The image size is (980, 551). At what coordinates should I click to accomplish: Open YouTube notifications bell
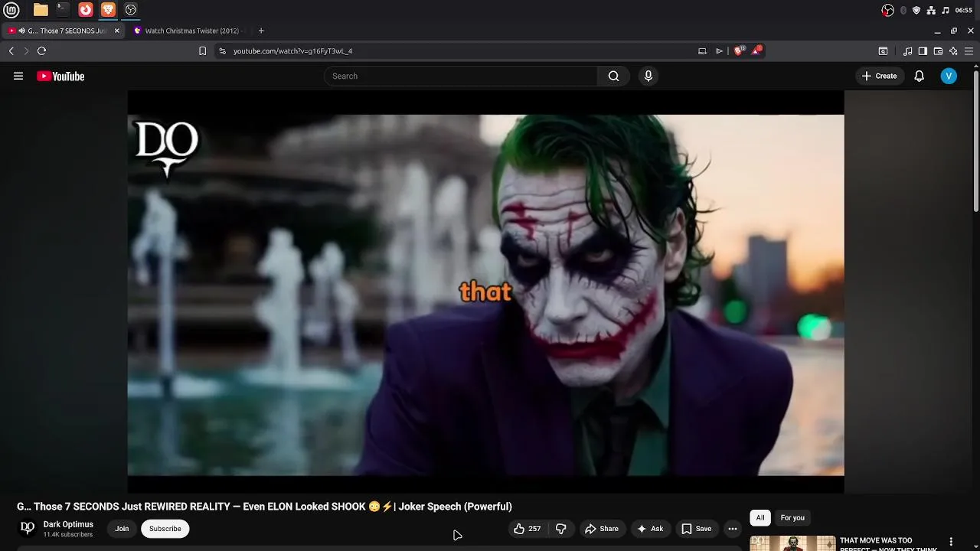point(920,76)
